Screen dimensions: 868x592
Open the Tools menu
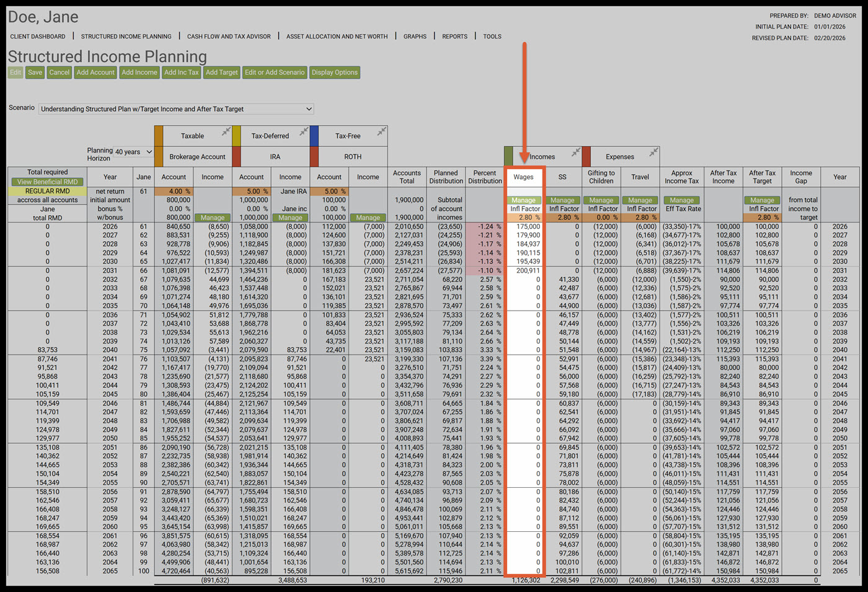492,37
